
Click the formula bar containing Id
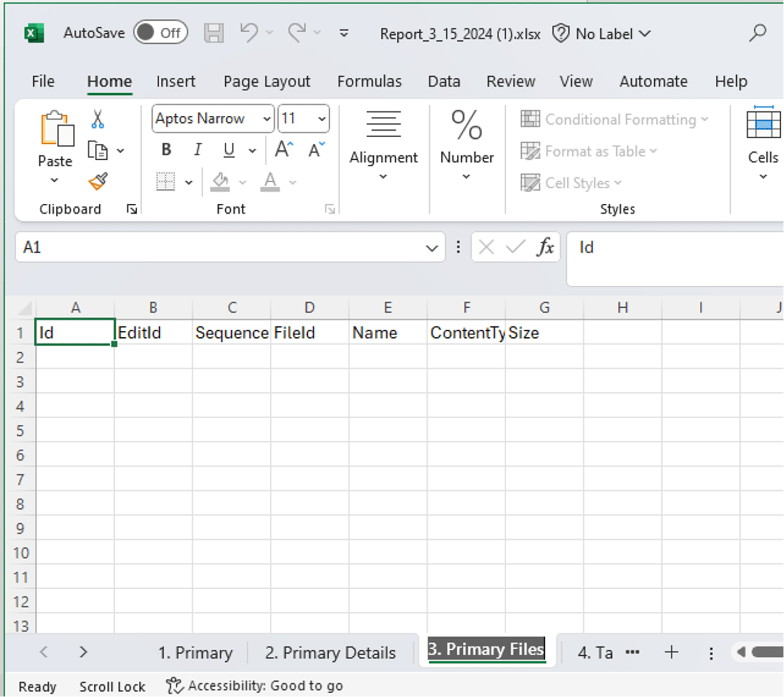tap(676, 258)
